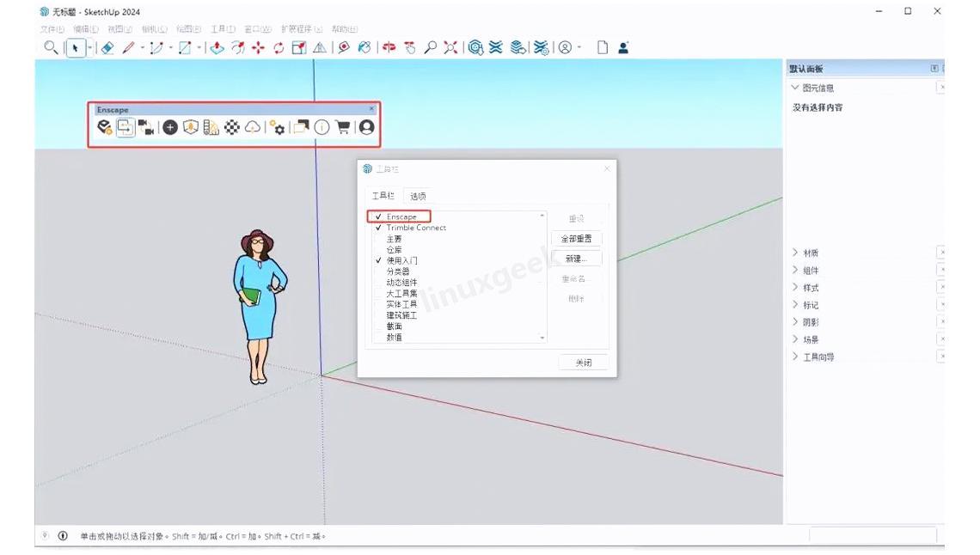Click the 全部重置 button
The height and width of the screenshot is (555, 980).
pos(576,239)
